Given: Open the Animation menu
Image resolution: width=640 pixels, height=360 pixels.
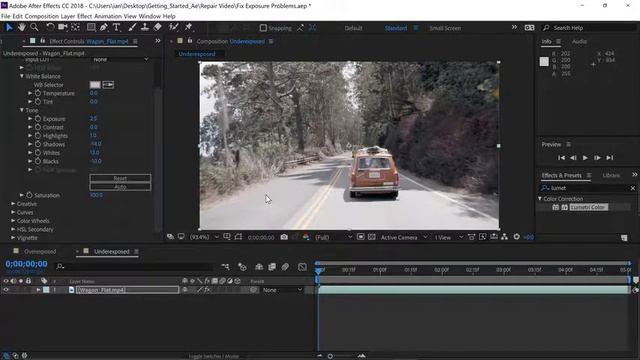Looking at the screenshot, I should [108, 16].
